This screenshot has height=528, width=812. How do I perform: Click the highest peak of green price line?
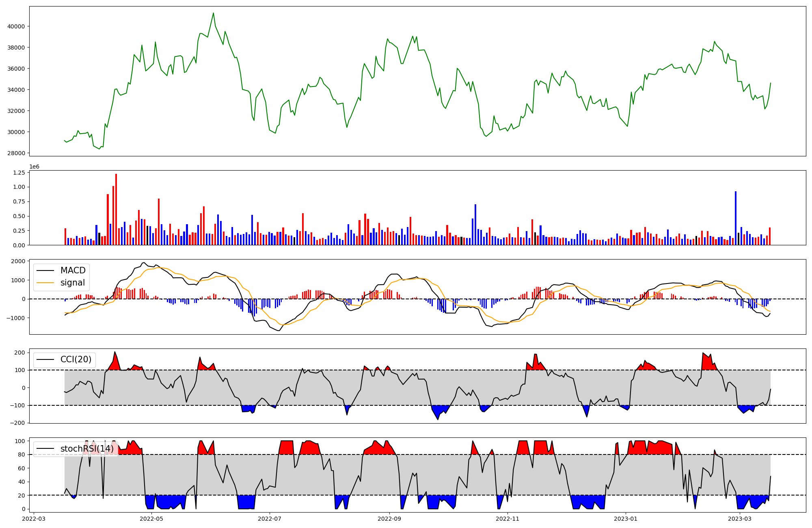point(214,13)
